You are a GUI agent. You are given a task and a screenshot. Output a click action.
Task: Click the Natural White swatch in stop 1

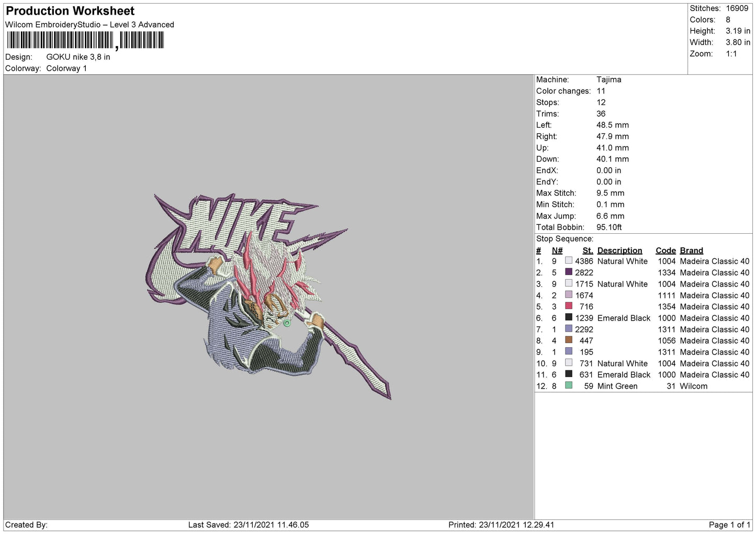pos(569,261)
